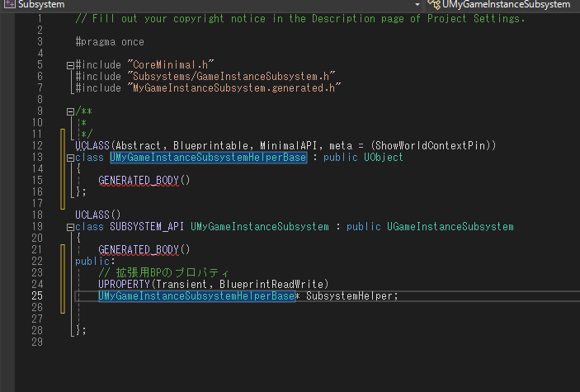Image resolution: width=580 pixels, height=392 pixels.
Task: Click GENERATED_BODY on line 21
Action: [x=139, y=249]
